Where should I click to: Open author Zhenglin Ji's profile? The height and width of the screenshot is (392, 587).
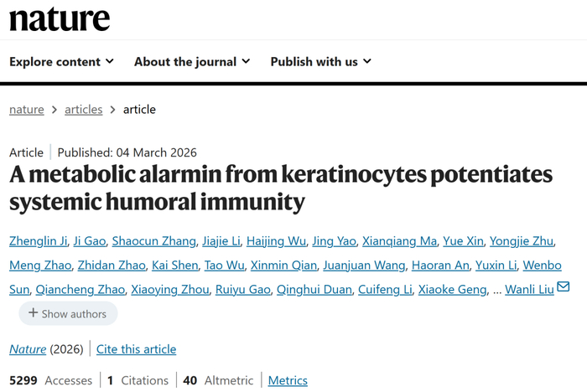[x=39, y=241]
